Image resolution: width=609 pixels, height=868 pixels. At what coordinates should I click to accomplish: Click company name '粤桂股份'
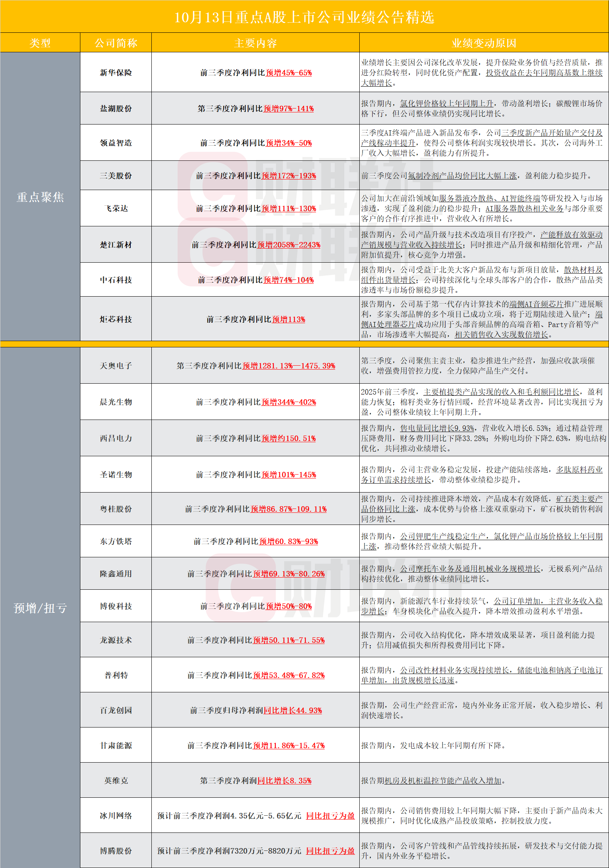point(116,509)
